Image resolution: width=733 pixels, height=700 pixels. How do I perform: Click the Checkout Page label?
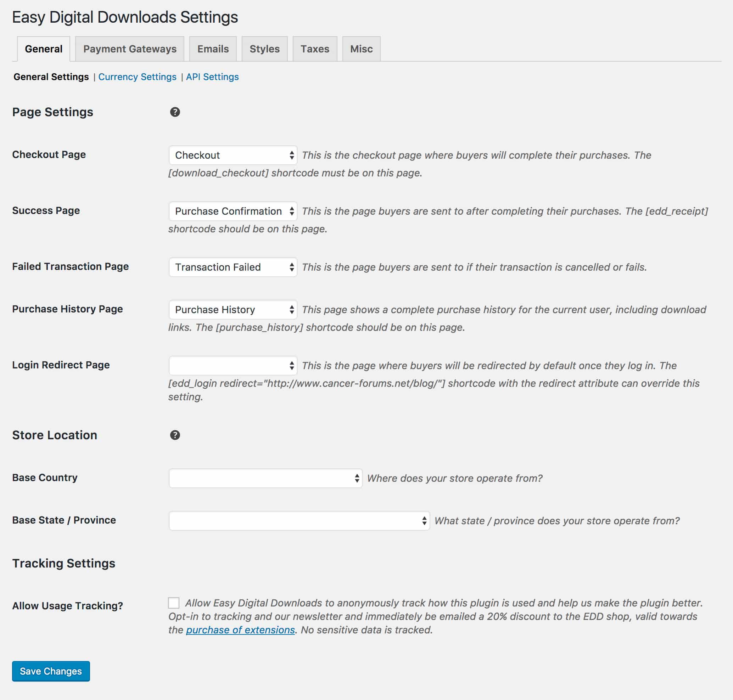(x=49, y=154)
